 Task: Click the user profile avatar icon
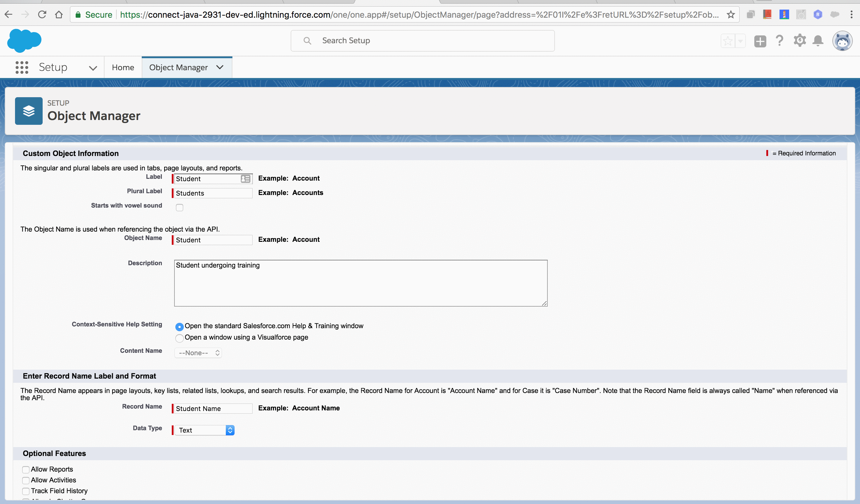(843, 40)
